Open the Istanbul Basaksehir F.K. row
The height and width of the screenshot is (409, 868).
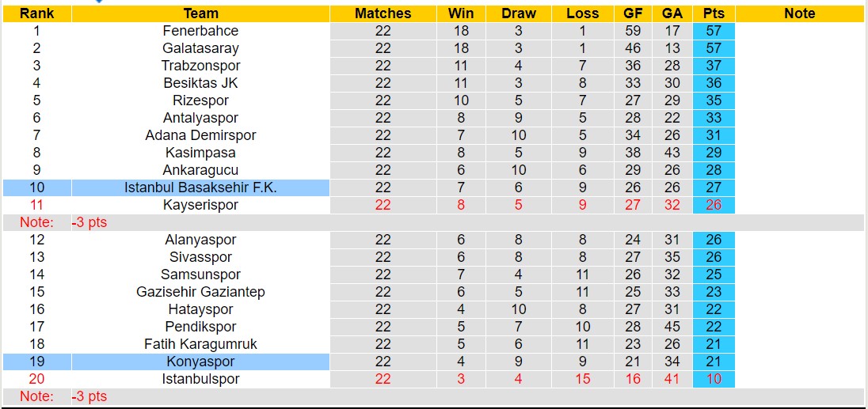click(x=200, y=187)
